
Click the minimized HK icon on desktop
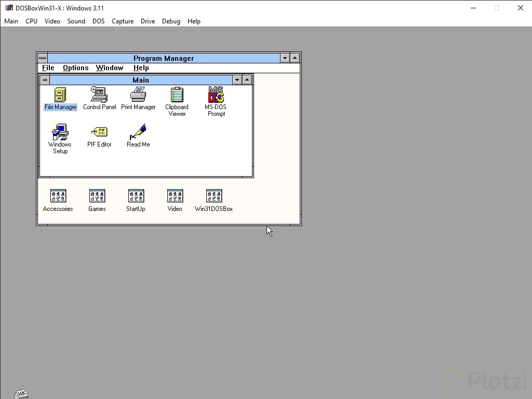(x=21, y=394)
